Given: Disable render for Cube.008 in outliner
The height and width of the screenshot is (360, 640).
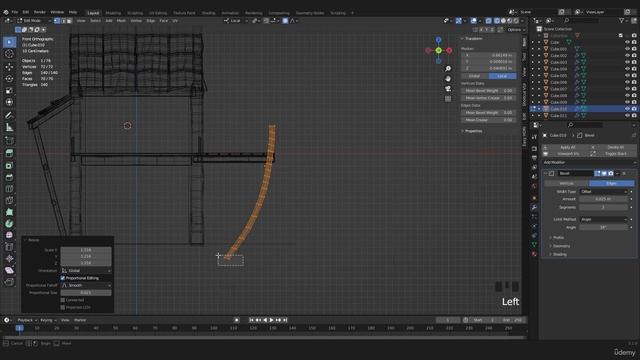Looking at the screenshot, I should pos(634,96).
